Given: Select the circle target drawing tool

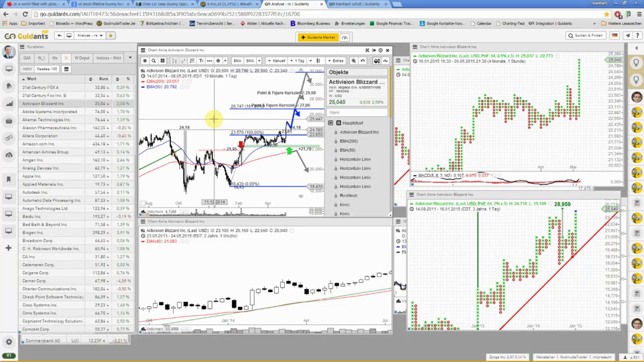Looking at the screenshot, I should click(x=218, y=61).
